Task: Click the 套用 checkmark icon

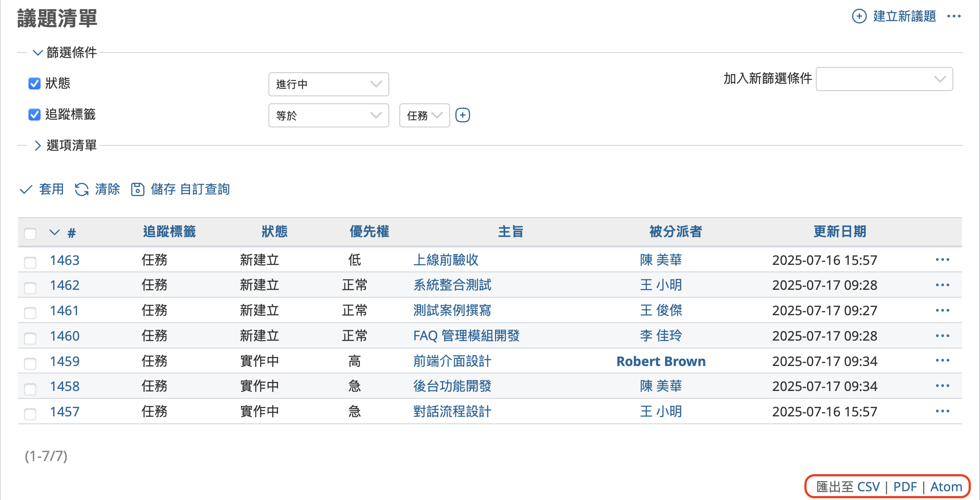Action: coord(26,189)
